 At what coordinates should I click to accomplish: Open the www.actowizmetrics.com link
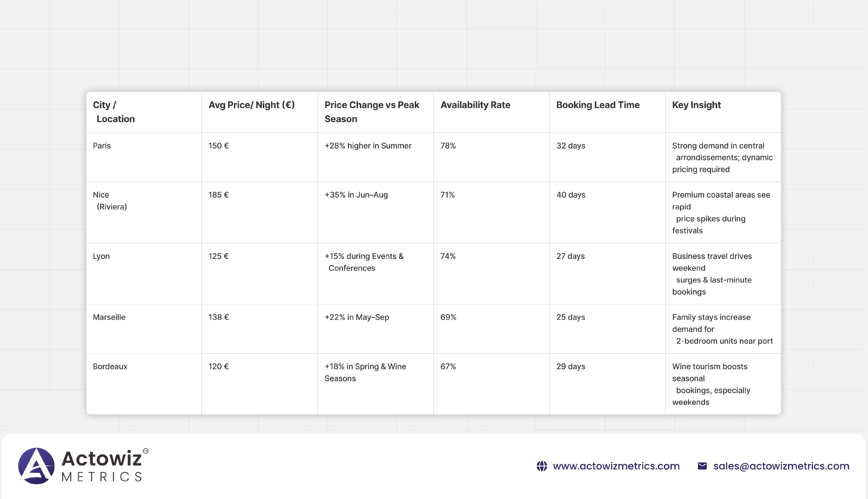click(x=616, y=466)
